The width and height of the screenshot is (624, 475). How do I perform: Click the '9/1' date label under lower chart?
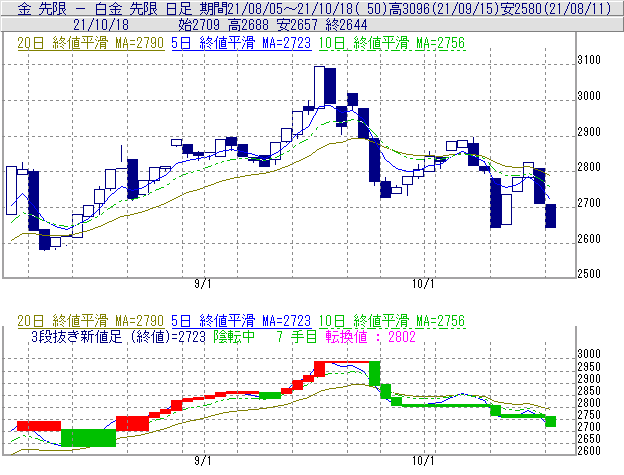click(x=203, y=461)
